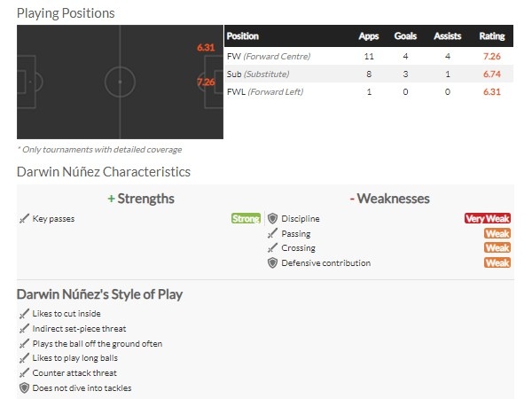Click the shield icon next to Discipline
This screenshot has width=532, height=399.
tap(272, 219)
